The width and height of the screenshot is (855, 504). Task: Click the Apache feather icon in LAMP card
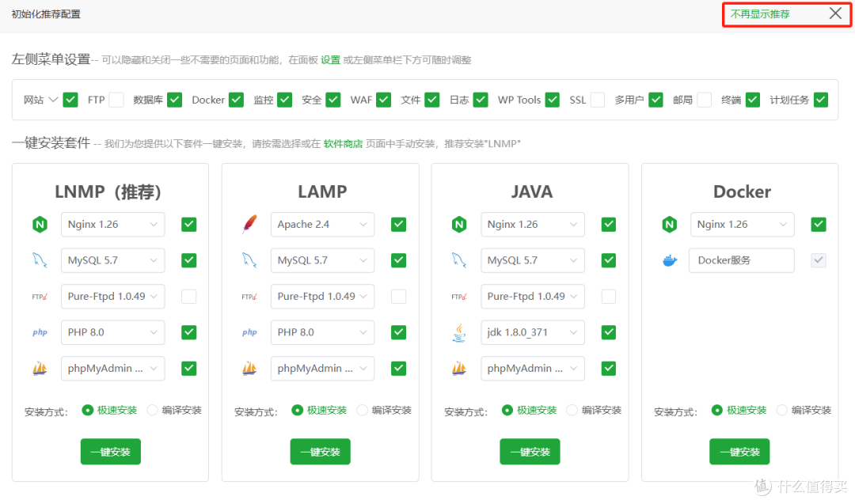coord(249,224)
